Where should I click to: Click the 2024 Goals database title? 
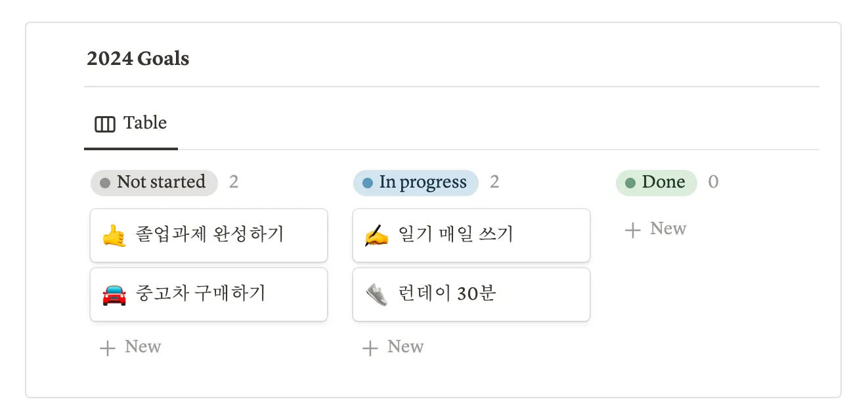click(138, 59)
